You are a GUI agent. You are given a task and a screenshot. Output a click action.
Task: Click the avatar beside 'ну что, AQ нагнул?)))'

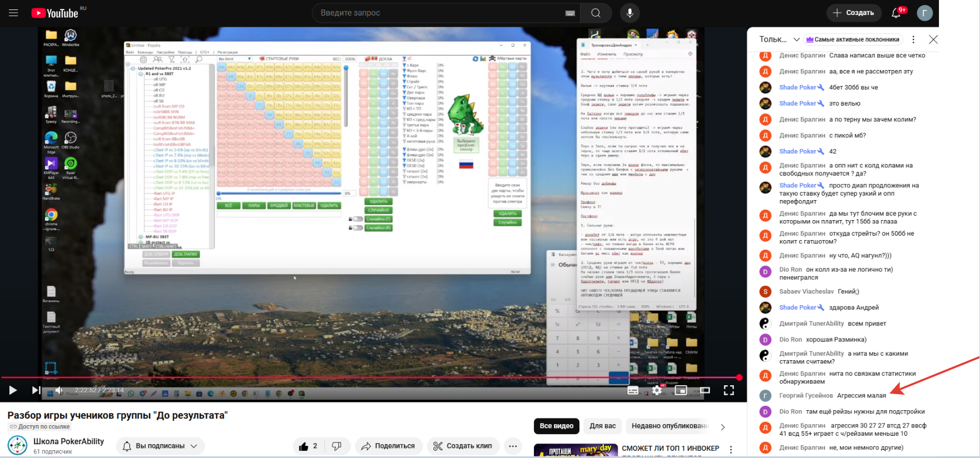[766, 256]
